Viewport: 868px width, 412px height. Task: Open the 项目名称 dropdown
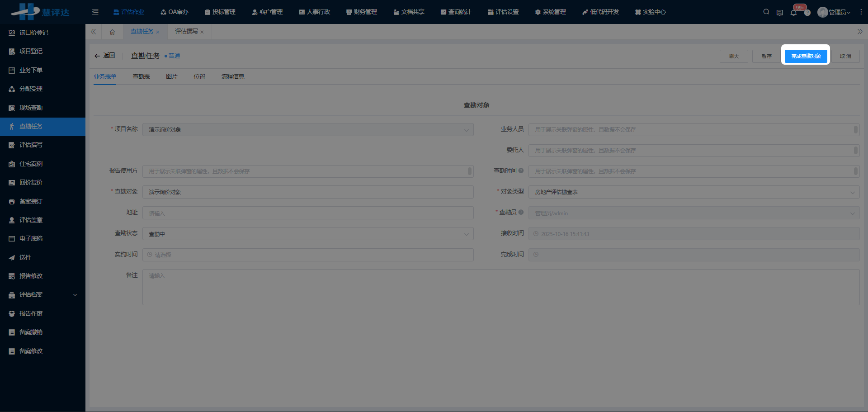[466, 130]
